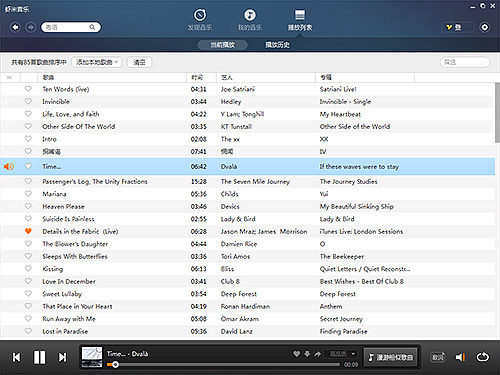The width and height of the screenshot is (500, 375).
Task: Skip to previous track
Action: click(16, 357)
